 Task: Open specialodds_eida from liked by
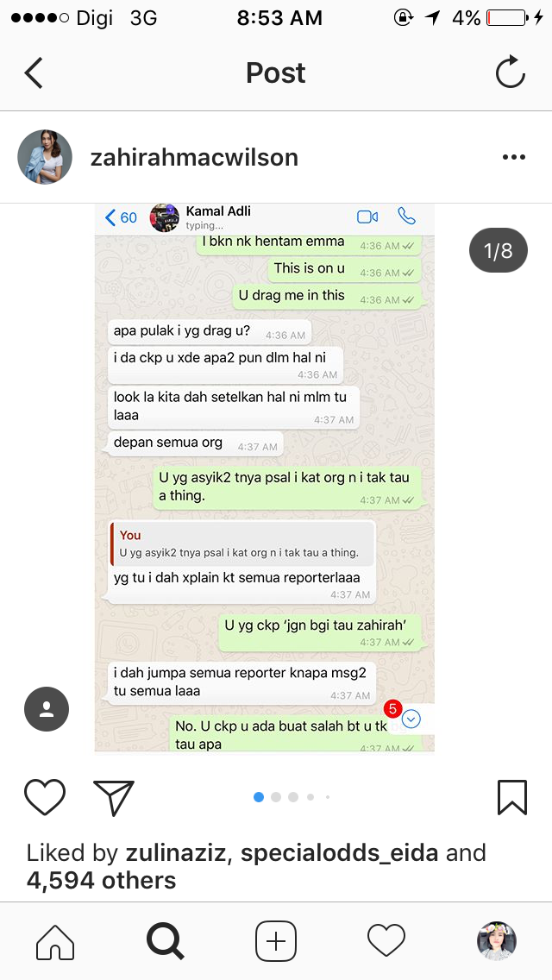click(340, 852)
